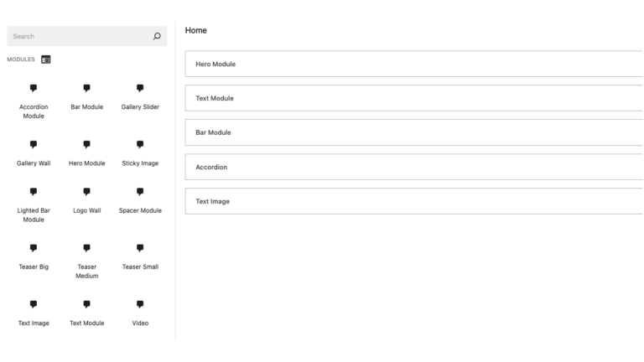644x362 pixels.
Task: Insert the Video block
Action: tap(140, 304)
